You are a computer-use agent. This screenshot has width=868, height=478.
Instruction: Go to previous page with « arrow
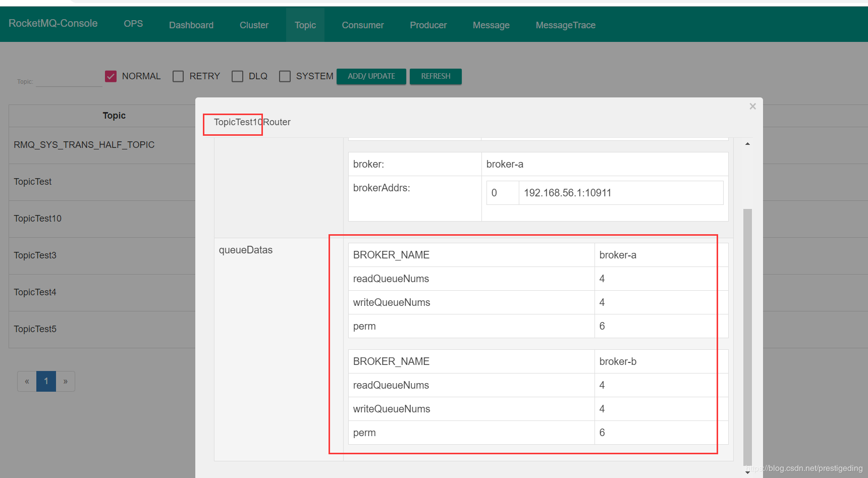pos(27,381)
